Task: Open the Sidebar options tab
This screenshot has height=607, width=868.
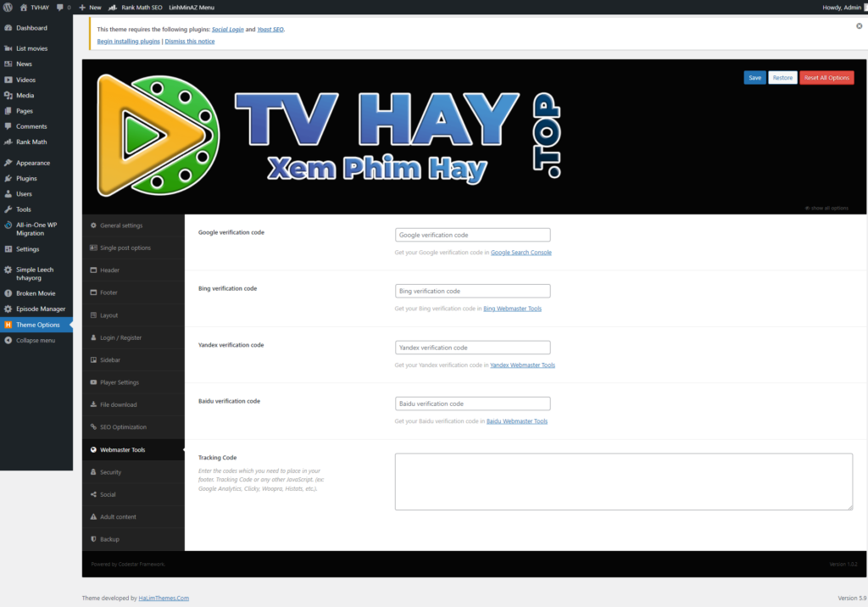Action: point(133,360)
